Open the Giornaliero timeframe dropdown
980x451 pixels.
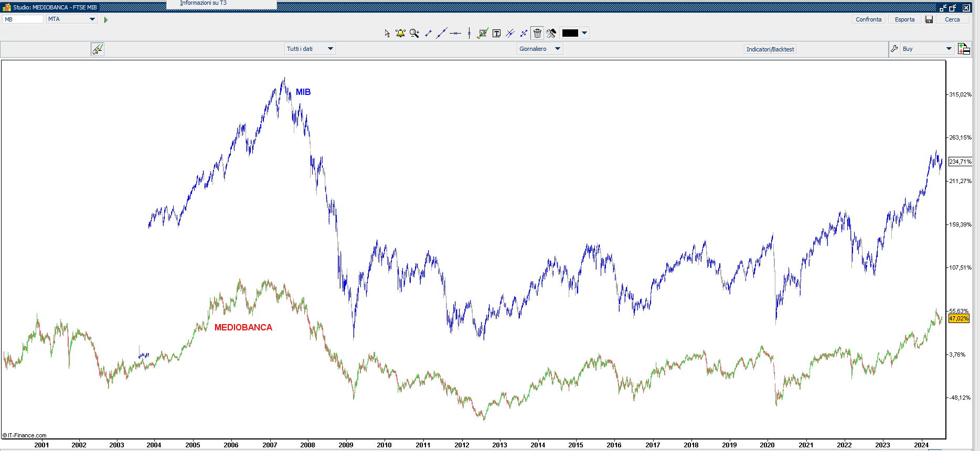pos(540,49)
